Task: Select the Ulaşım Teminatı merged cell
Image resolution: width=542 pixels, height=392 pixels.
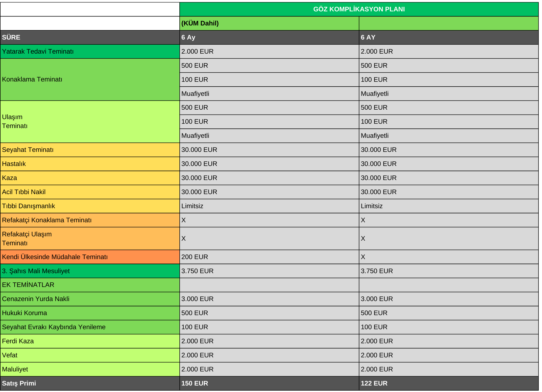Action: 90,122
